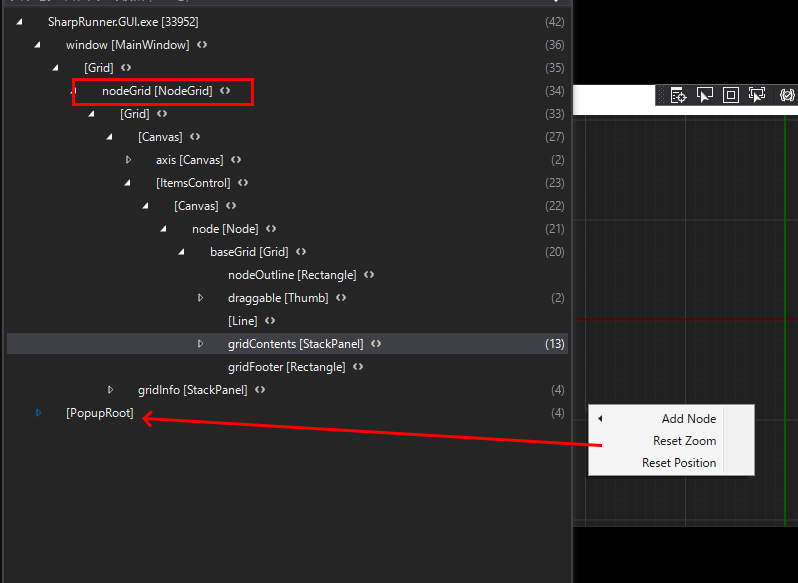Select the [Line] element in the tree
798x583 pixels.
243,321
